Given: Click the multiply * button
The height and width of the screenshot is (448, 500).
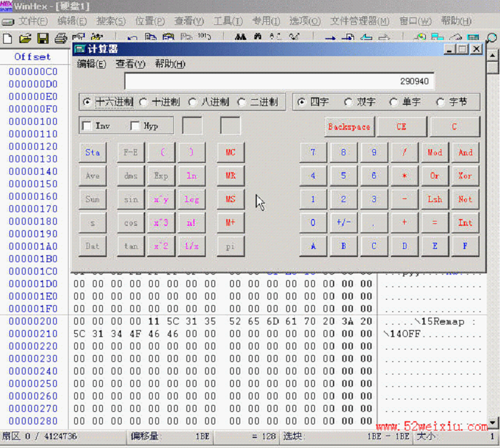Looking at the screenshot, I should point(405,176).
